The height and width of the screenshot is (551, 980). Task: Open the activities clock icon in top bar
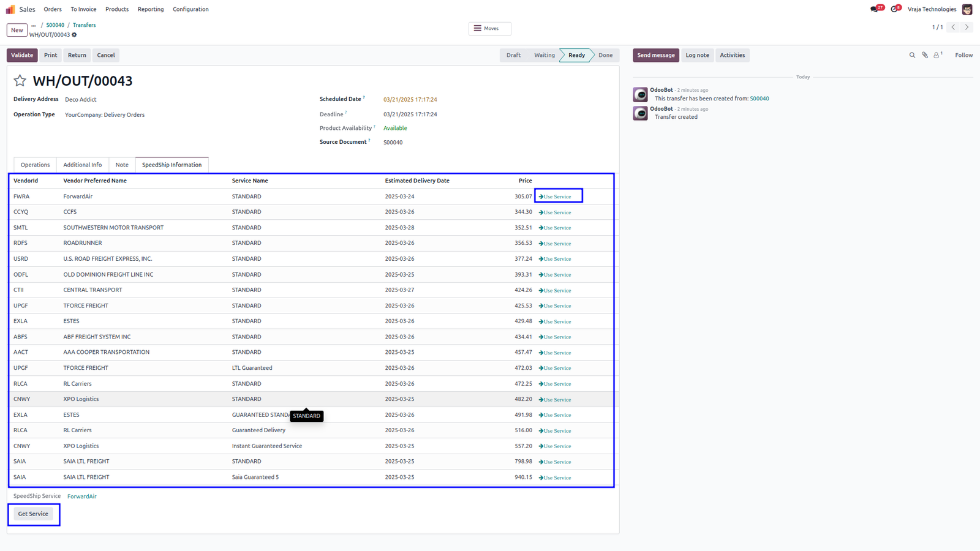[x=894, y=9]
